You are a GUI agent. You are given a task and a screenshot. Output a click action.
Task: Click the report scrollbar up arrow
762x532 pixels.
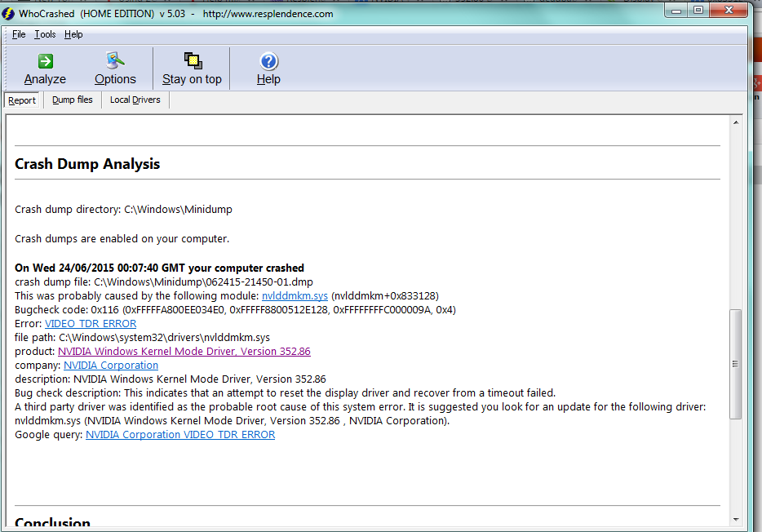(736, 122)
